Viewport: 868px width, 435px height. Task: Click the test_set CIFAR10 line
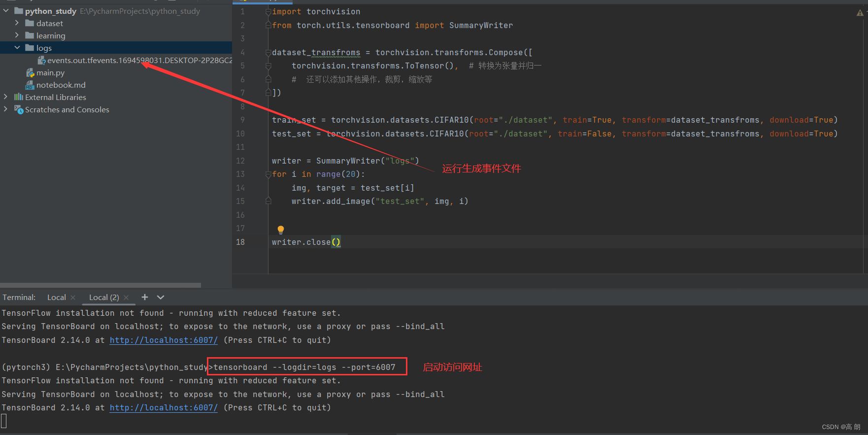click(x=555, y=134)
